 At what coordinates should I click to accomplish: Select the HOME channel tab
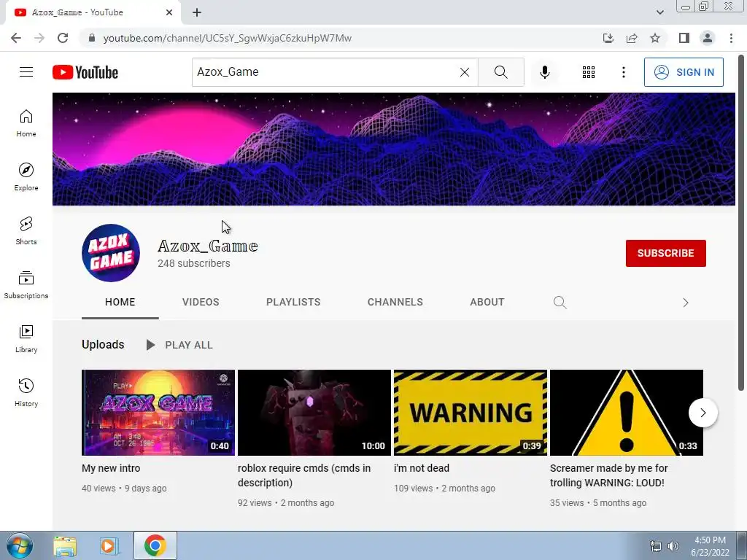point(120,302)
